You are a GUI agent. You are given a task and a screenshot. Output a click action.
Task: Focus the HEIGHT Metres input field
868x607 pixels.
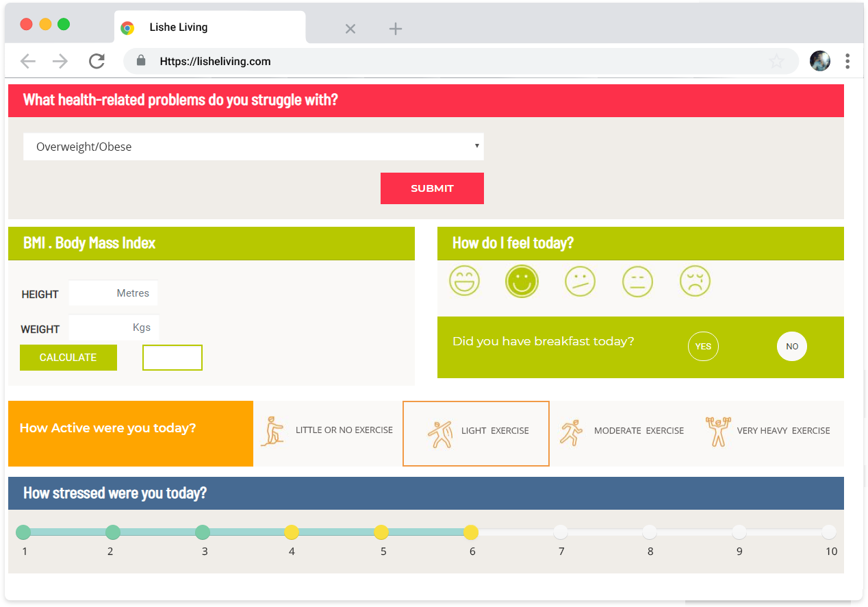[x=114, y=293]
